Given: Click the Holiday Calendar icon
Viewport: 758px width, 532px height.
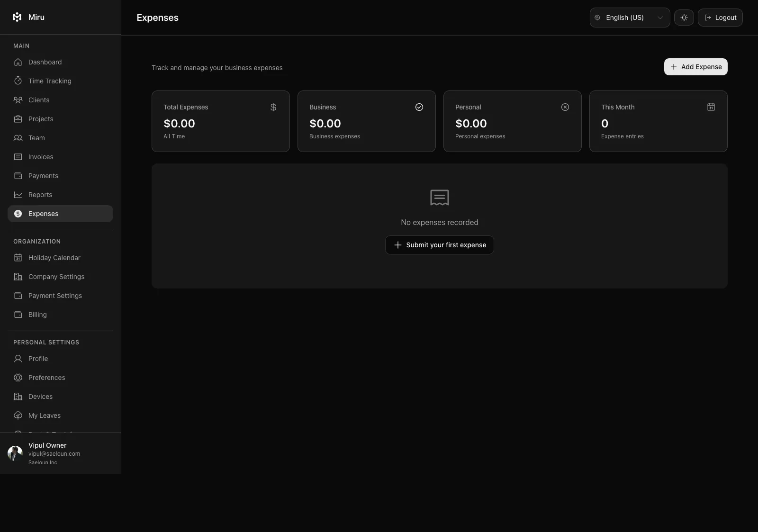Looking at the screenshot, I should [18, 258].
